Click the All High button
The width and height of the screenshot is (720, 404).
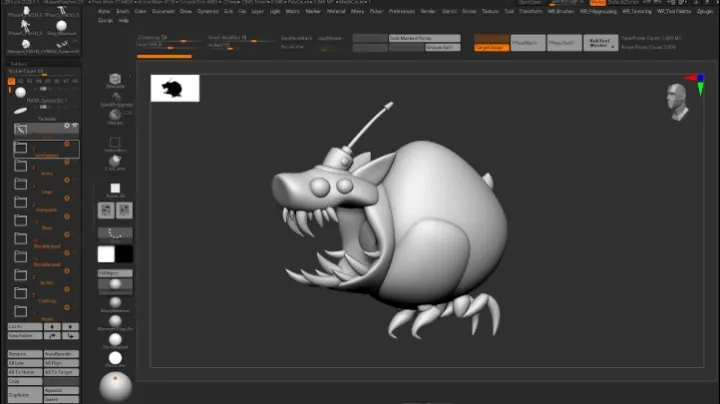coord(61,363)
